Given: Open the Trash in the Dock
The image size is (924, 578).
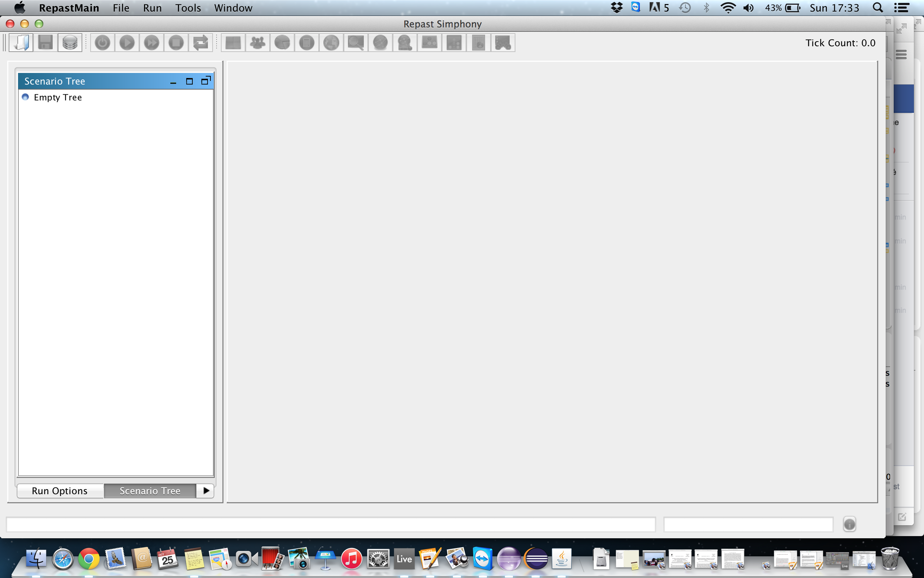Looking at the screenshot, I should [x=890, y=559].
